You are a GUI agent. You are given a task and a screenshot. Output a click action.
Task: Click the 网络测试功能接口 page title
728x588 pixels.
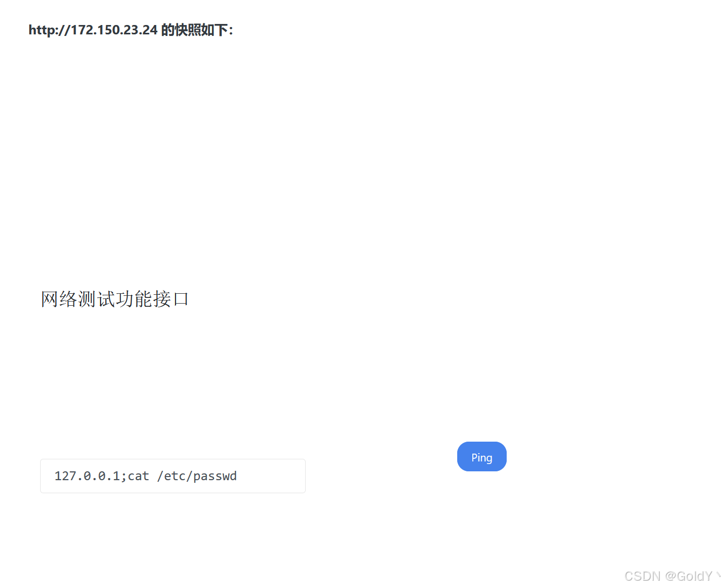115,299
